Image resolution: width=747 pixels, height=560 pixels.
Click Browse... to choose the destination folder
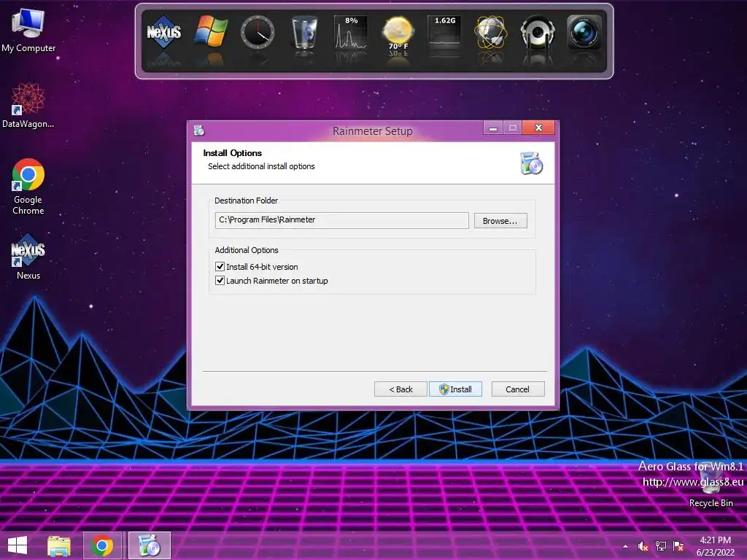pos(500,221)
